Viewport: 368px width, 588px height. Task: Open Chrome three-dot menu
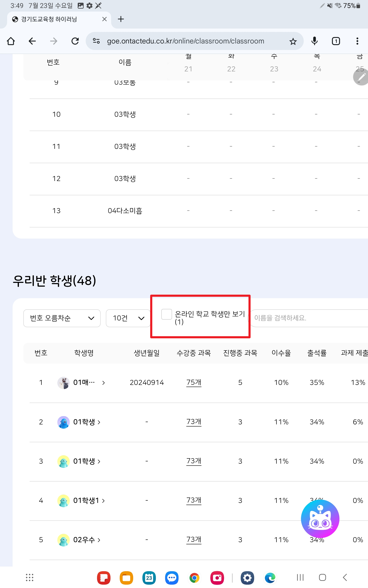click(x=357, y=41)
